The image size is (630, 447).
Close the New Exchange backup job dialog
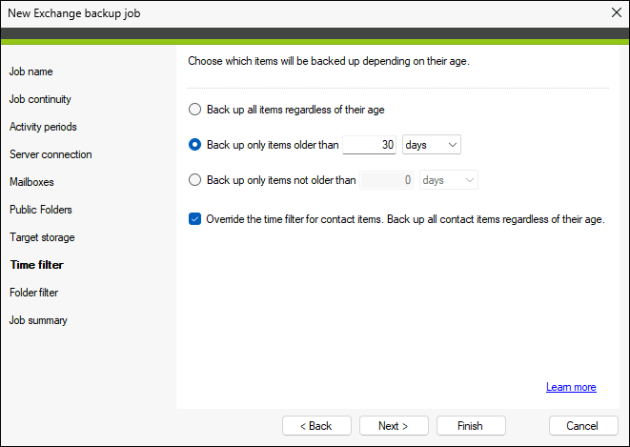pos(616,12)
